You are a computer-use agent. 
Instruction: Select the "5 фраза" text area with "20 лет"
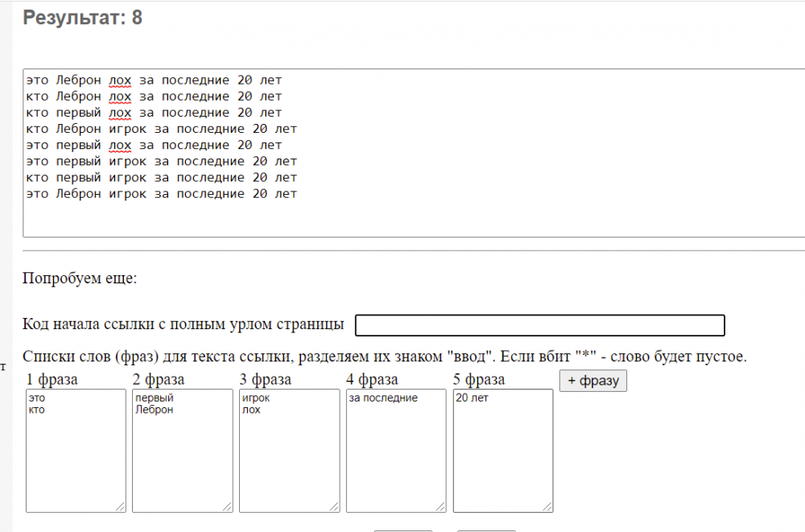502,451
